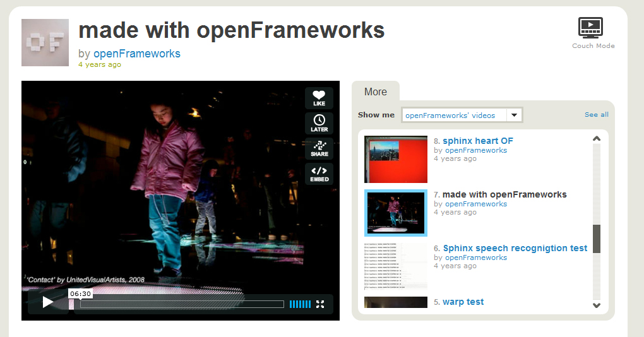Image resolution: width=644 pixels, height=337 pixels.
Task: Click the See all link
Action: (597, 114)
